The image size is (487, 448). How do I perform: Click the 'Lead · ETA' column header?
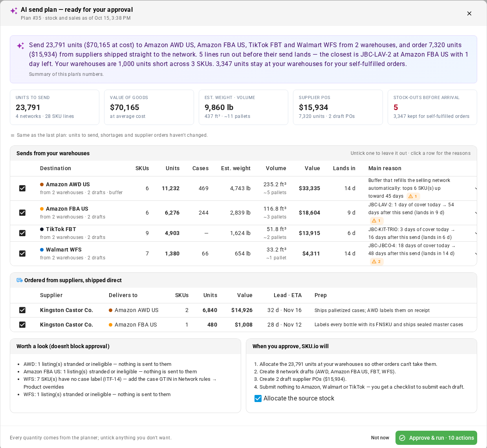(x=287, y=295)
